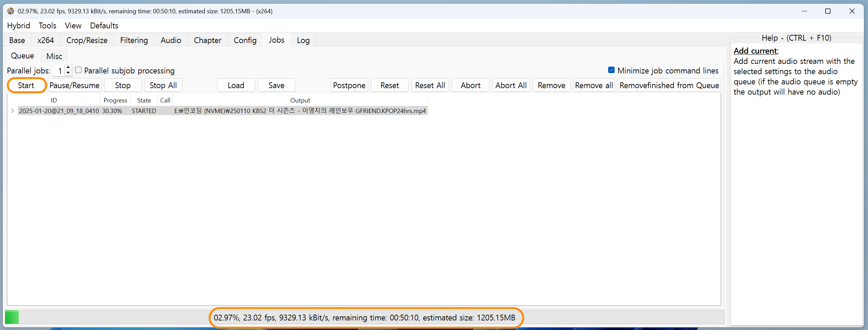This screenshot has width=868, height=330.
Task: Click the Add current help heading
Action: [756, 51]
